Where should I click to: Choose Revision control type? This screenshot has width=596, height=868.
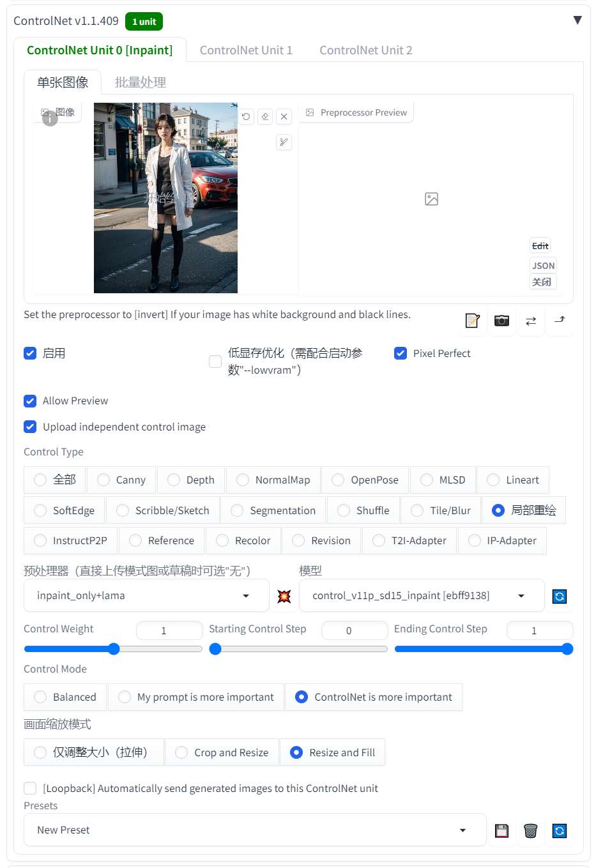(x=321, y=540)
